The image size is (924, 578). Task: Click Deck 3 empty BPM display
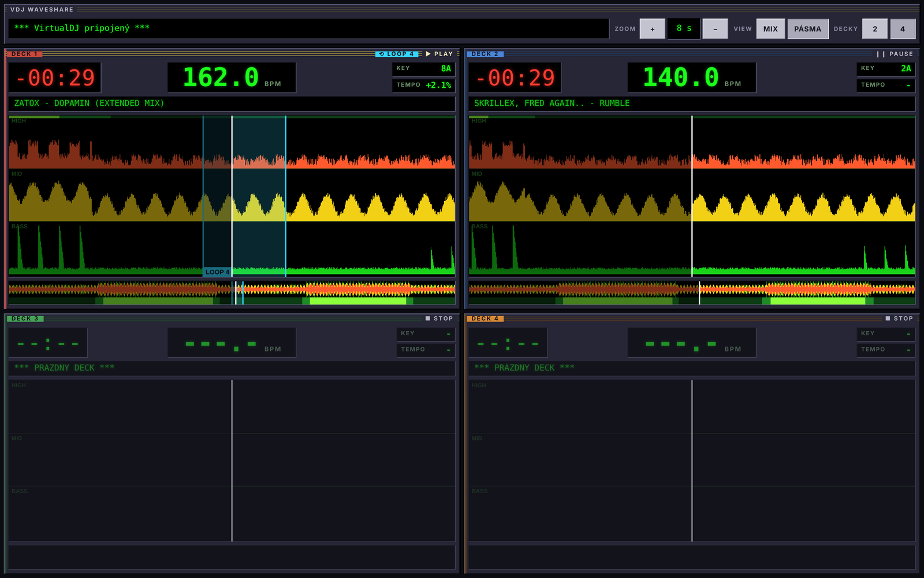[x=232, y=343]
